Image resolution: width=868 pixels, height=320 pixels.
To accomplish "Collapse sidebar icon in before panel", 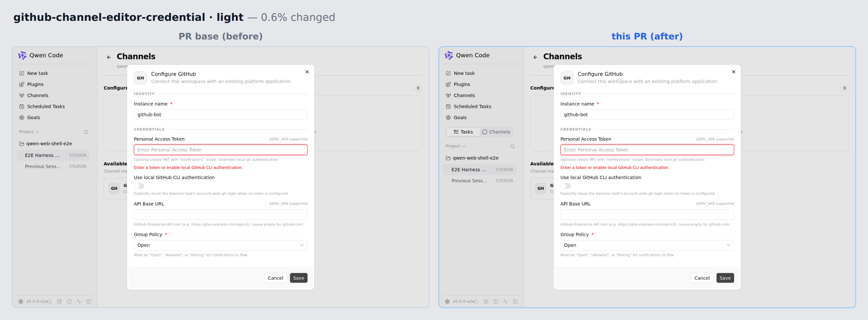I will click(89, 301).
